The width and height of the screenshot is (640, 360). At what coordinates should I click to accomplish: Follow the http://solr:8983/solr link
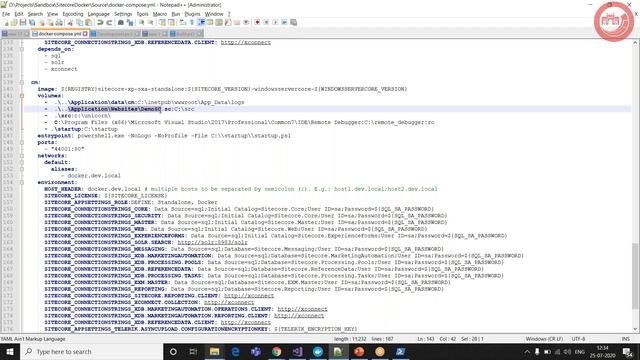[x=212, y=242]
